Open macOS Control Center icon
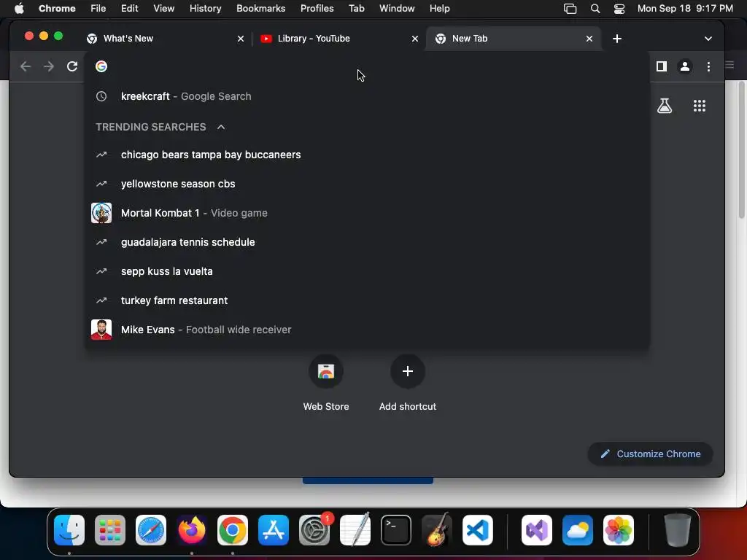 coord(619,9)
